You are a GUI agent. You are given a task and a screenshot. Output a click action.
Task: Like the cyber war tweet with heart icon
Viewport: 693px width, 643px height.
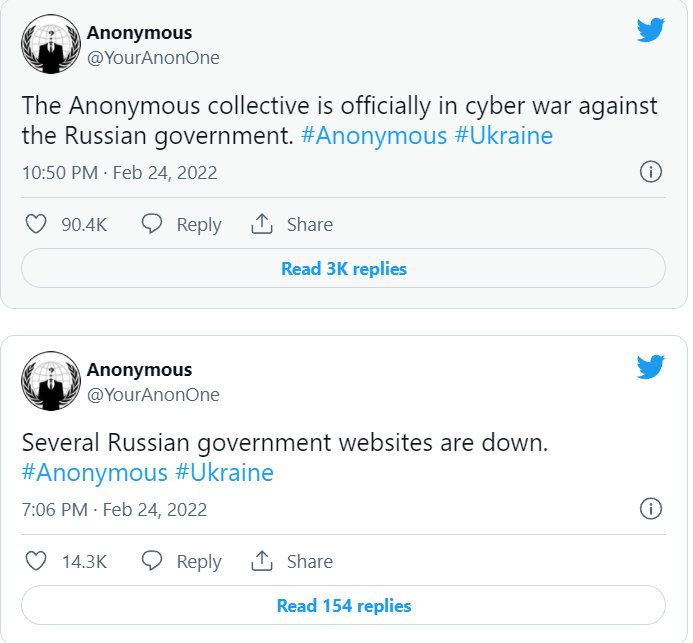pyautogui.click(x=36, y=224)
